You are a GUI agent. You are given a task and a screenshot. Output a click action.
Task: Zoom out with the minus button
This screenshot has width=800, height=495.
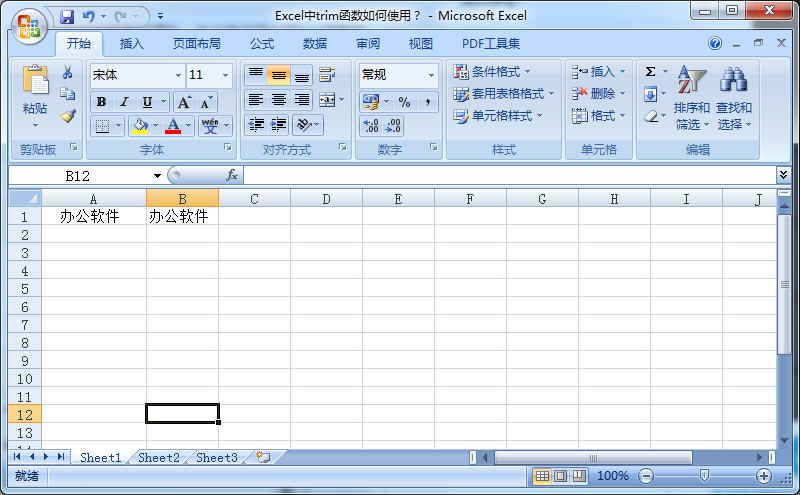coord(646,476)
